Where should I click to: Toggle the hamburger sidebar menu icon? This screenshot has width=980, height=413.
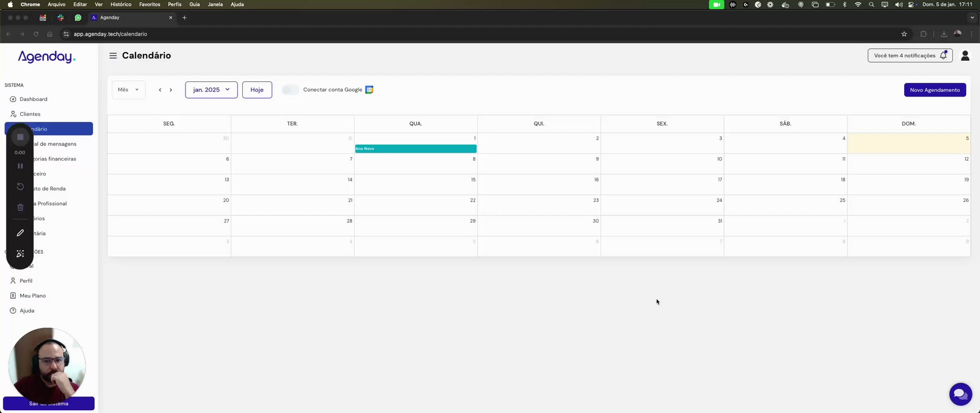click(x=113, y=56)
